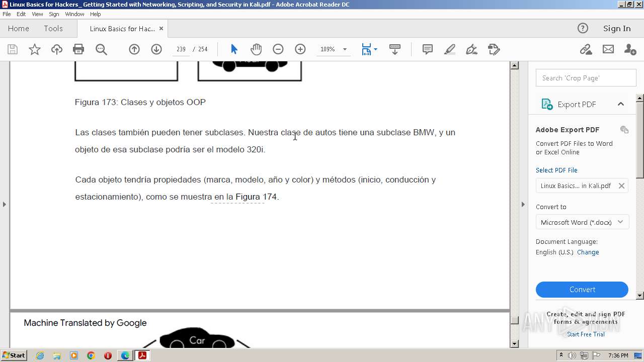Viewport: 644px width, 362px height.
Task: Zoom in with the plus icon
Action: click(300, 49)
